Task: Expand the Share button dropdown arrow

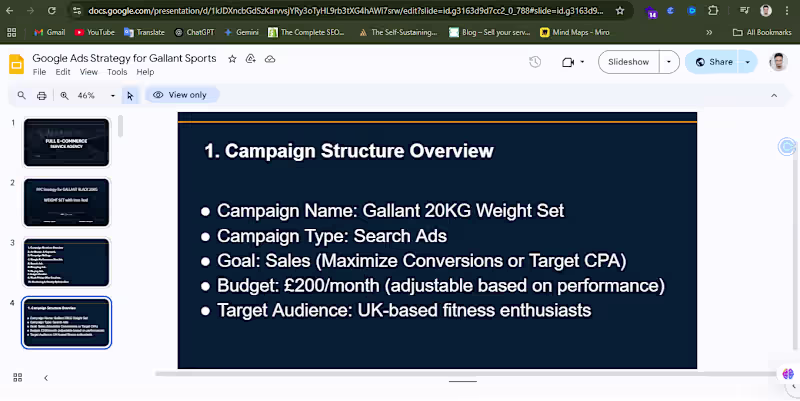Action: 747,62
